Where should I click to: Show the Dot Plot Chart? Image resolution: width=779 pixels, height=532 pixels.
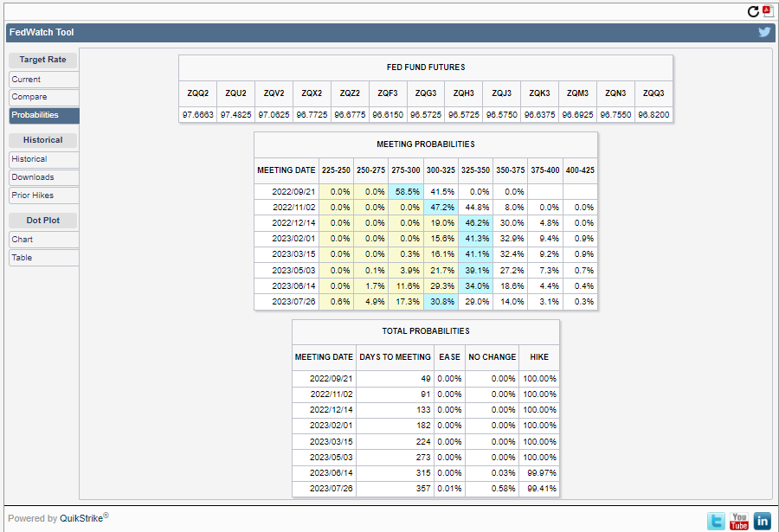click(x=43, y=240)
